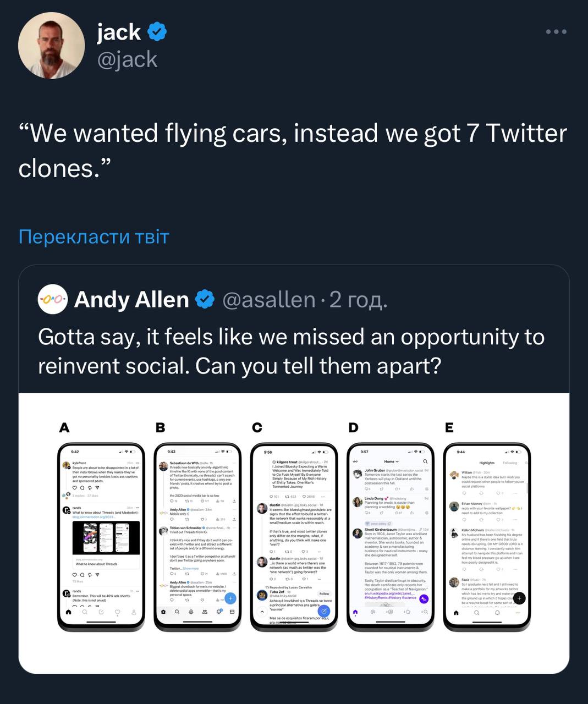588x704 pixels.
Task: Click the blue plus compose button in phone B
Action: coord(230,598)
